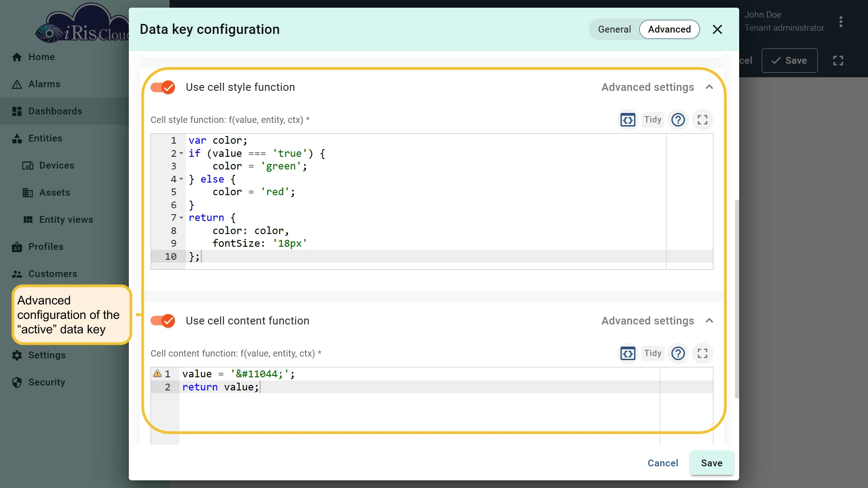Open user menu three-dots icon

coord(841,22)
